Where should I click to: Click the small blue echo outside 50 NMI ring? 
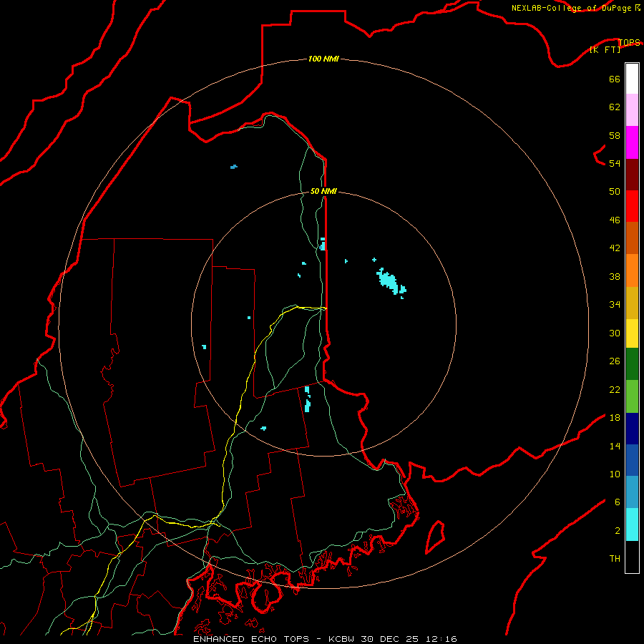pyautogui.click(x=234, y=167)
